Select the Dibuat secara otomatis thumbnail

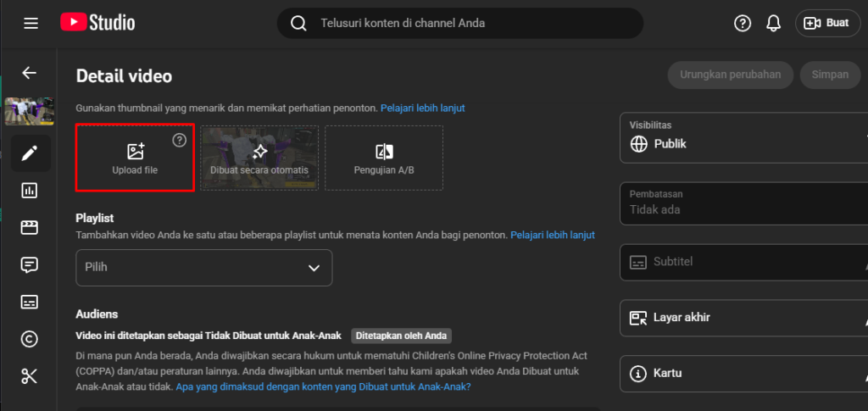(x=259, y=158)
